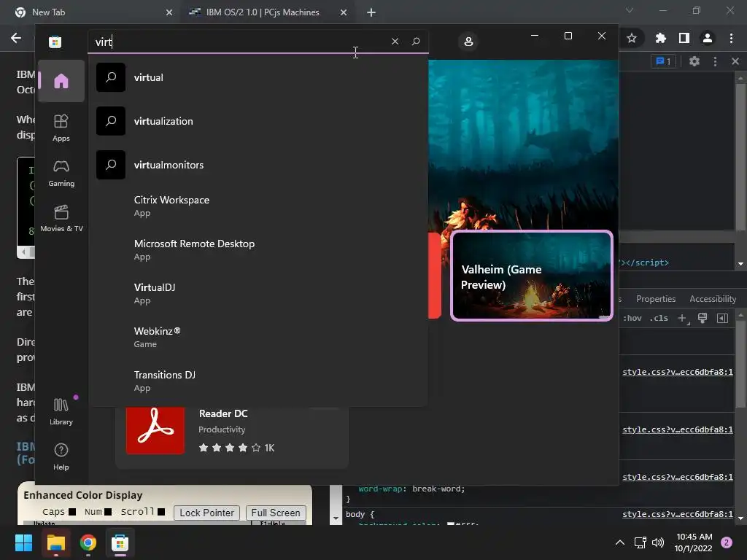The width and height of the screenshot is (747, 560).
Task: Choose Microsoft Remote Desktop app result
Action: pyautogui.click(x=258, y=250)
